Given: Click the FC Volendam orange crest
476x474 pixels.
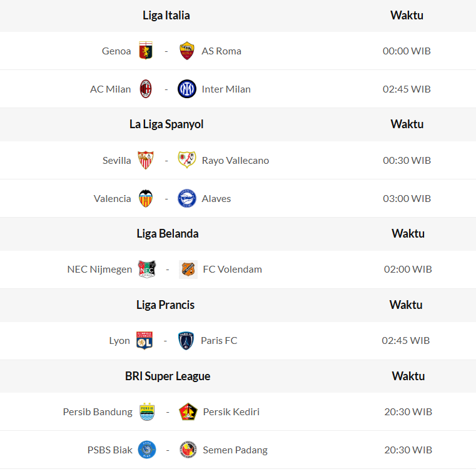Looking at the screenshot, I should pyautogui.click(x=188, y=269).
